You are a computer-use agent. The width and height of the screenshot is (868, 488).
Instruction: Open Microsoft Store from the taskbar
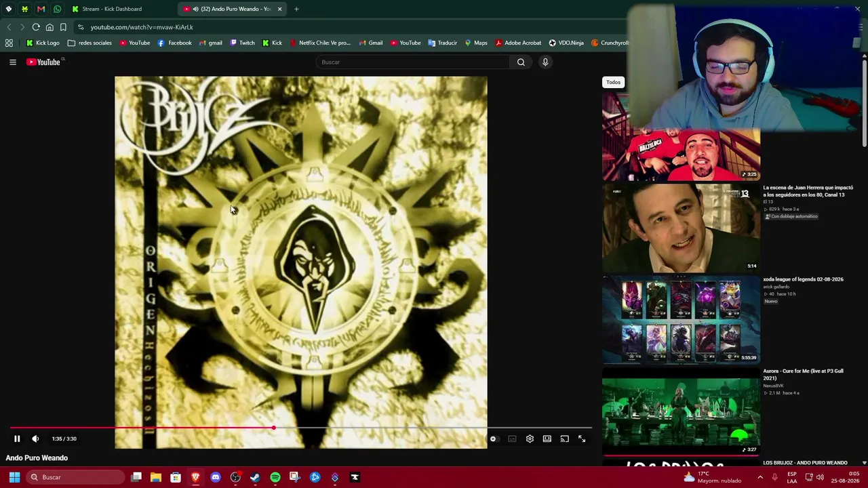(x=176, y=477)
